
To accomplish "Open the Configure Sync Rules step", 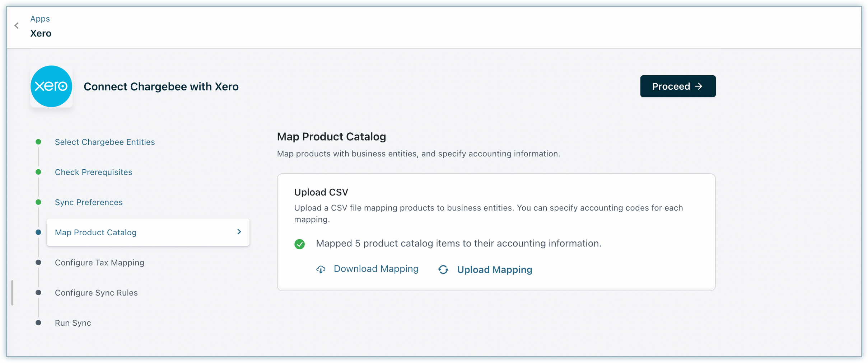I will pos(96,293).
